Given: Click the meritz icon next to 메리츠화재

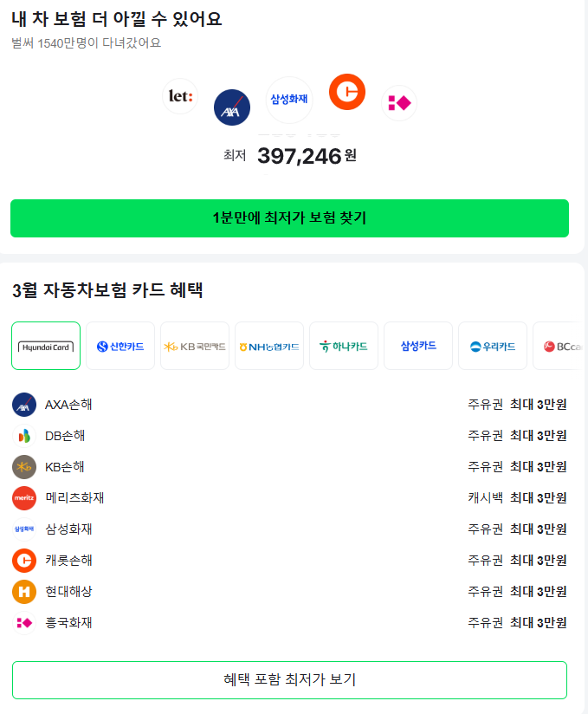Looking at the screenshot, I should [x=25, y=497].
